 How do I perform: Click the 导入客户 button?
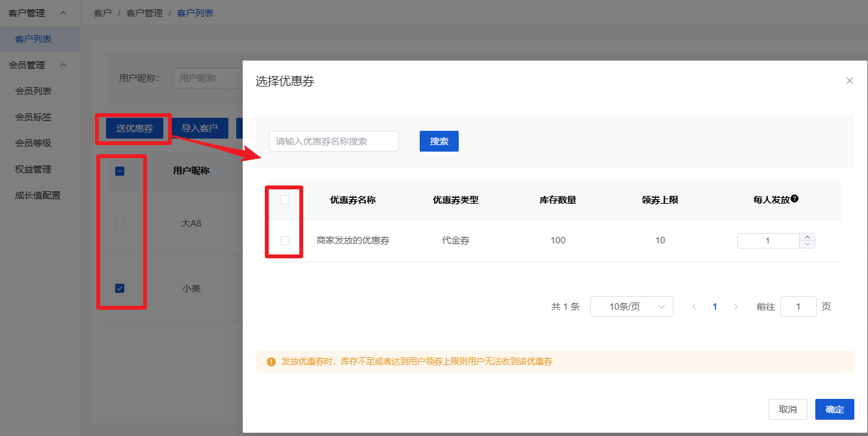(200, 128)
